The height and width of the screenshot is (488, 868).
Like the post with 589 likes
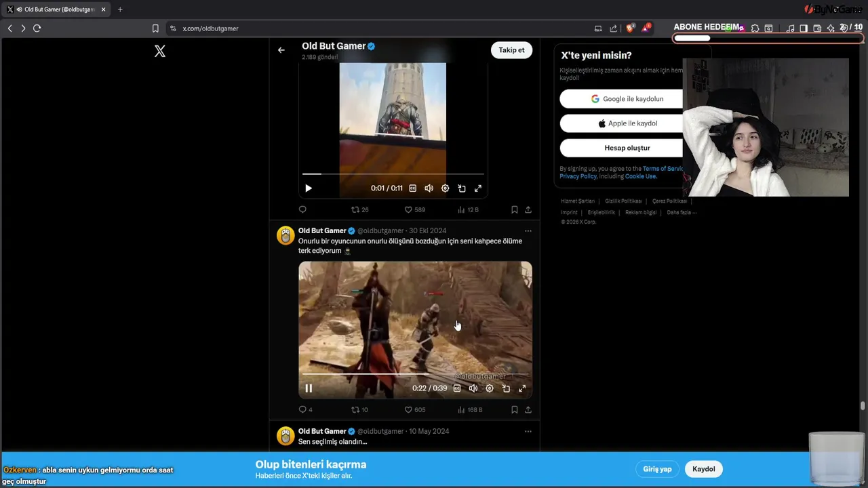tap(414, 209)
